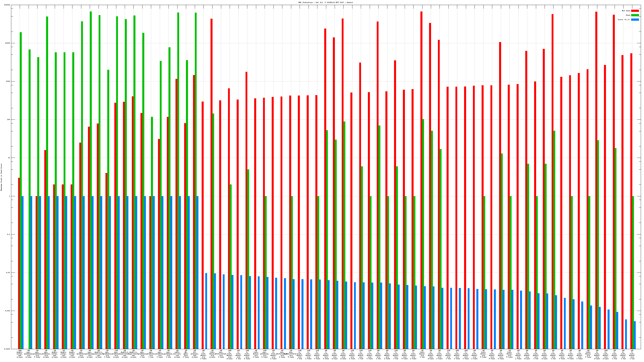Click the 'bl.spamcop.net origin' x-axis label
644x362 pixels.
195,354
